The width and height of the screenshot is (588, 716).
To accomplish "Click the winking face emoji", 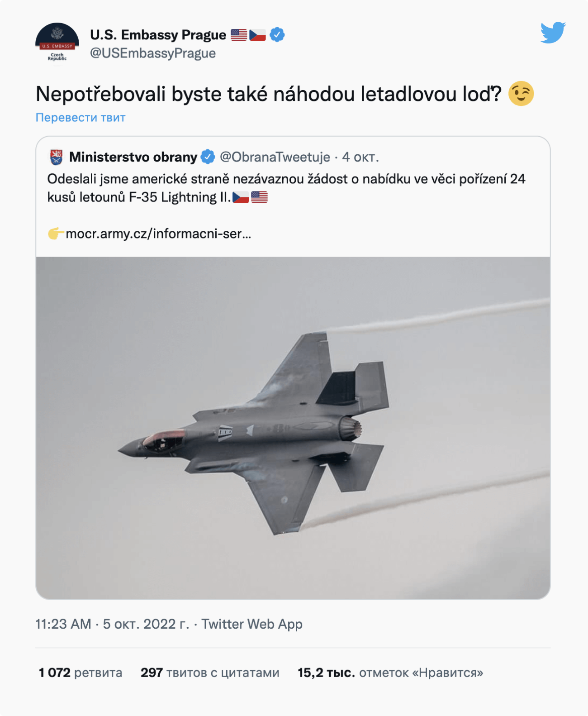I will coord(521,94).
